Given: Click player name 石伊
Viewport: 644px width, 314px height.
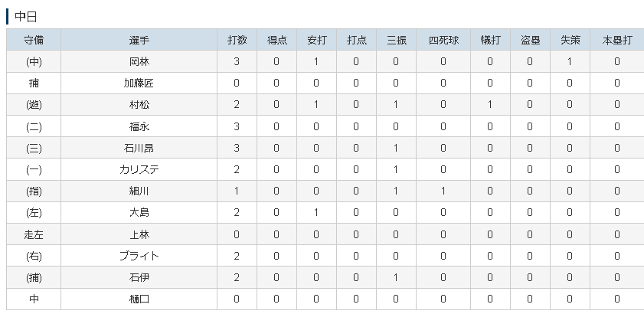Looking at the screenshot, I should click(x=139, y=278).
